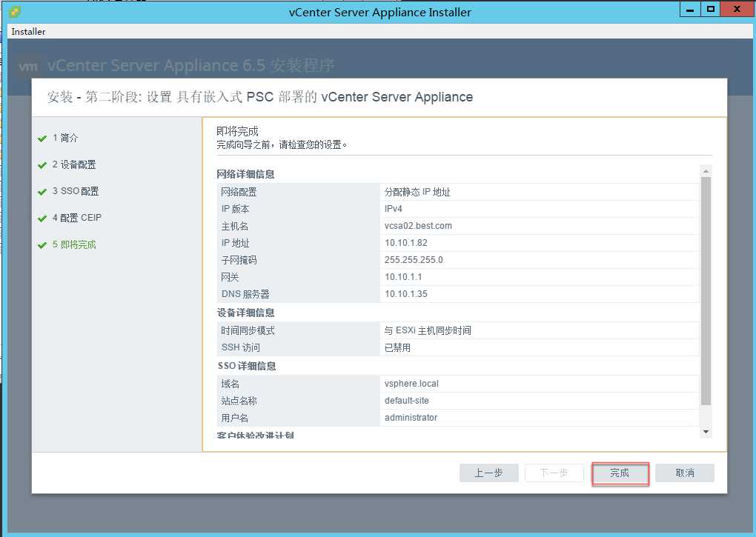Click the green checkmark beside SSO 配置

[42, 192]
